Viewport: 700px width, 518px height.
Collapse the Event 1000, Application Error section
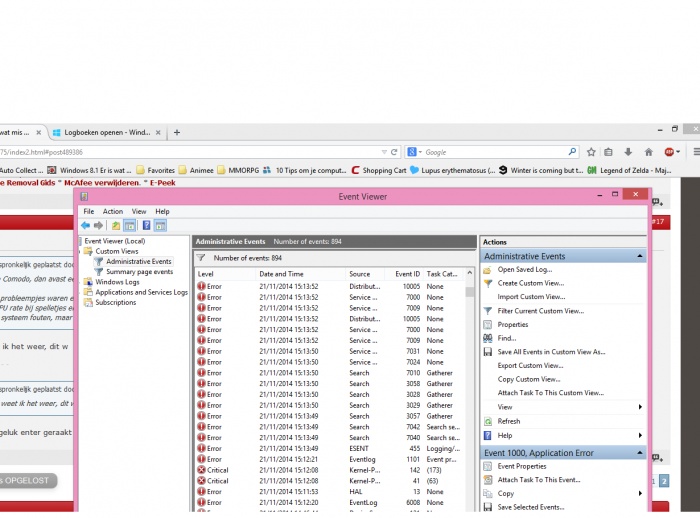pyautogui.click(x=640, y=453)
